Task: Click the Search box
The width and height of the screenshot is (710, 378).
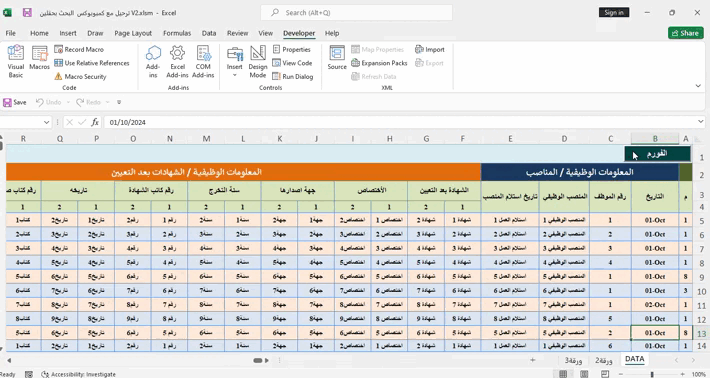Action: (356, 13)
